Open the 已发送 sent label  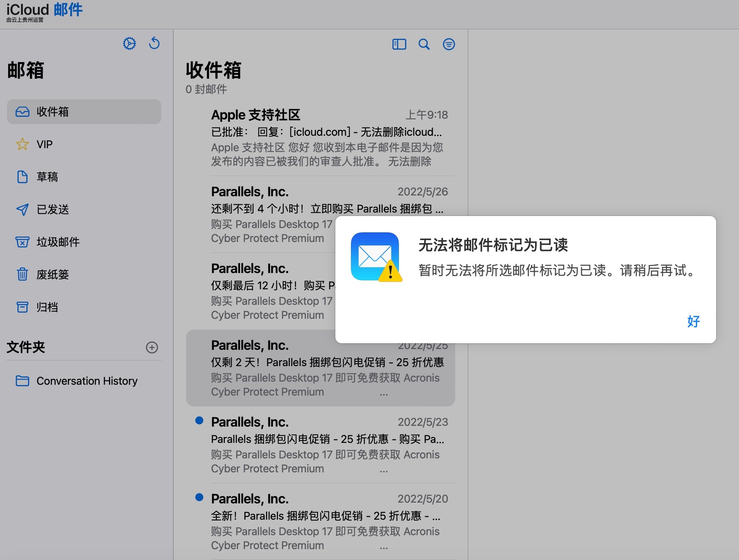point(53,209)
